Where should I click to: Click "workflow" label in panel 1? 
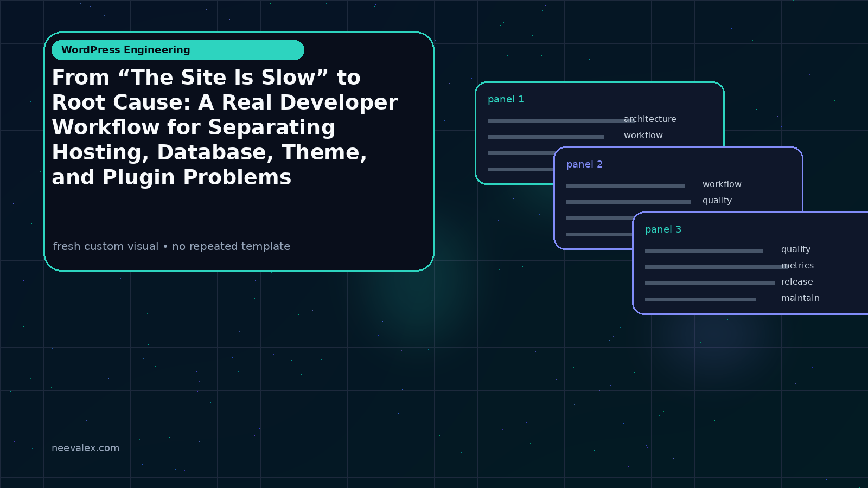643,136
